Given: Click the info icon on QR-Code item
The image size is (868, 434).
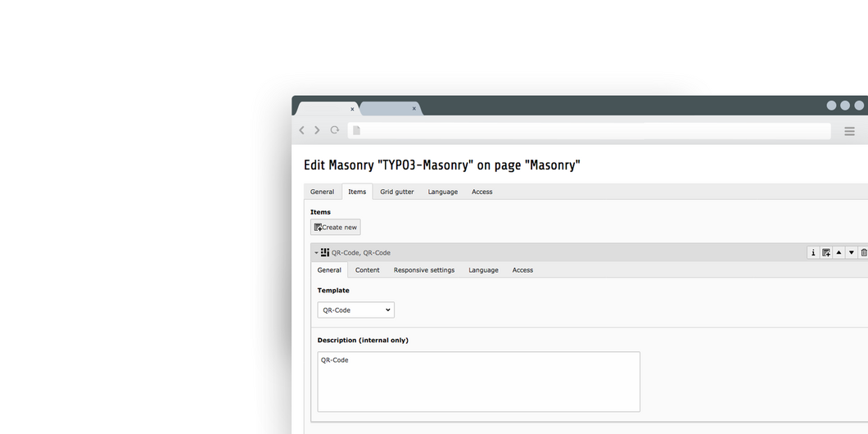Looking at the screenshot, I should point(813,253).
